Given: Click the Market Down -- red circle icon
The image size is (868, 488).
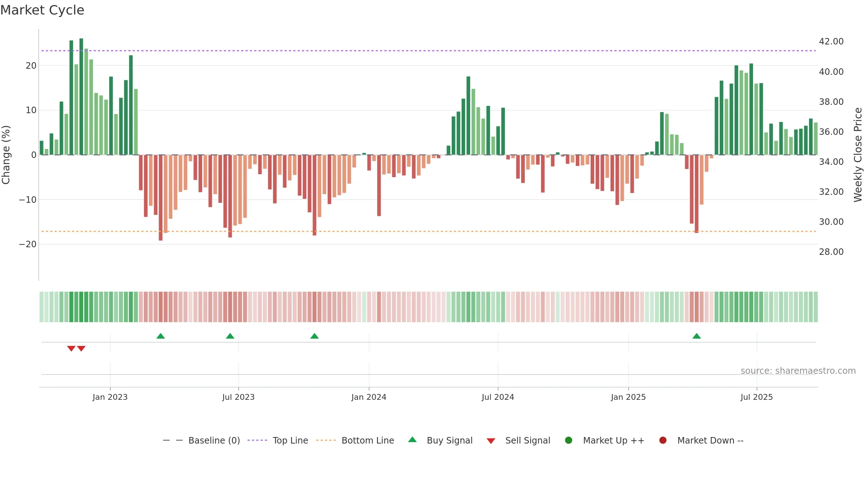Looking at the screenshot, I should (x=663, y=440).
